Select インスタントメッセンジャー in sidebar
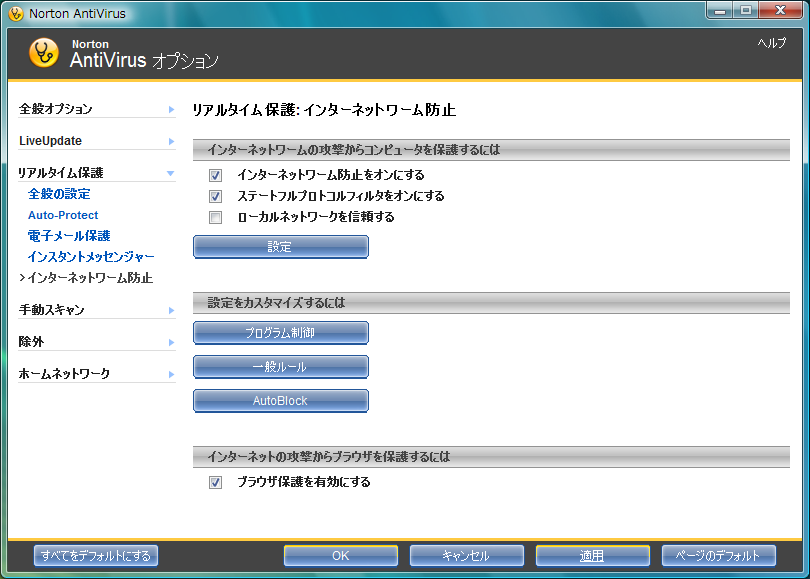The height and width of the screenshot is (579, 810). point(91,257)
